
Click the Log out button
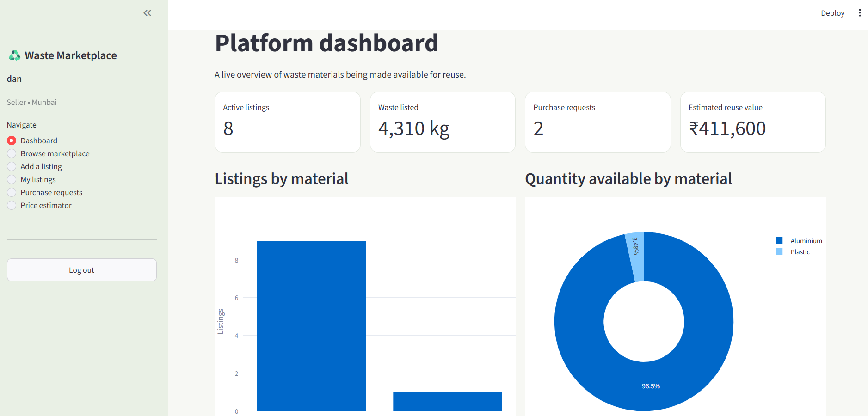pos(82,270)
